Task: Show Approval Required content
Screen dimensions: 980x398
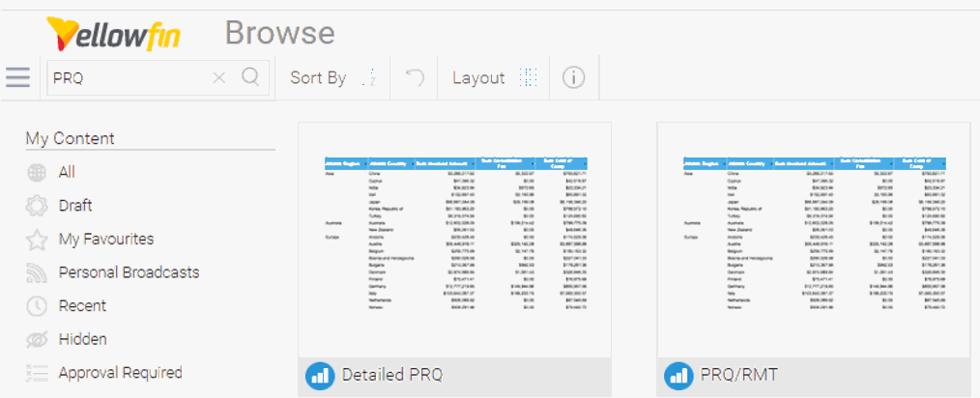Action: click(121, 373)
